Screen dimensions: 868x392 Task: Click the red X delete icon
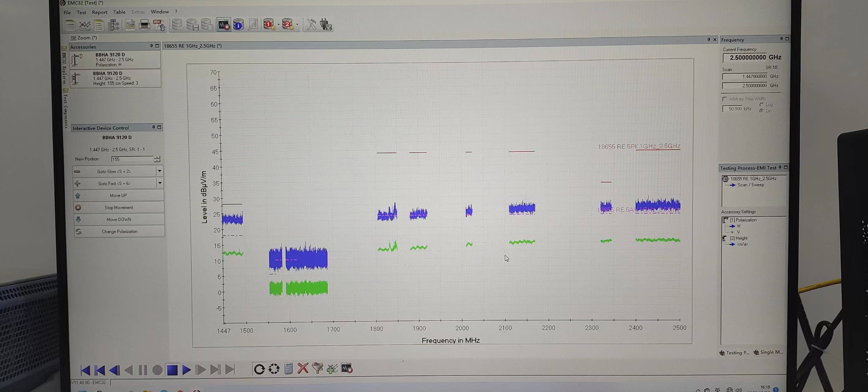coord(303,368)
